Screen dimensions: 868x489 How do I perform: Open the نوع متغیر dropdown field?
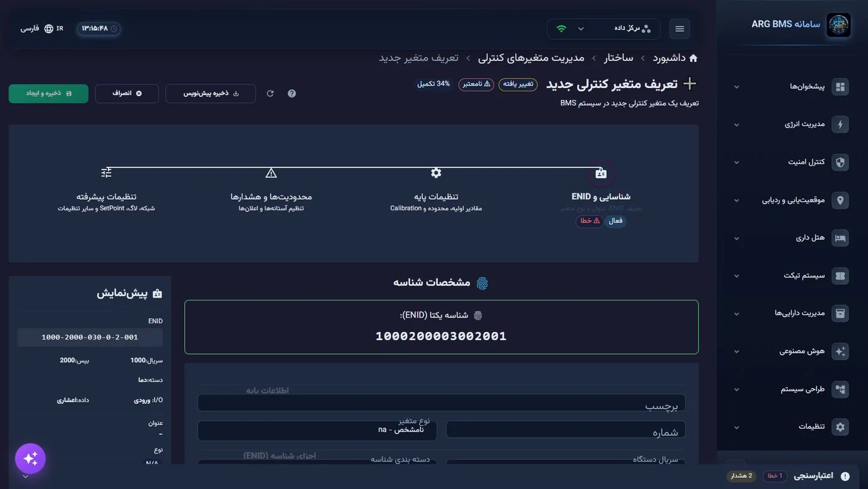click(317, 430)
